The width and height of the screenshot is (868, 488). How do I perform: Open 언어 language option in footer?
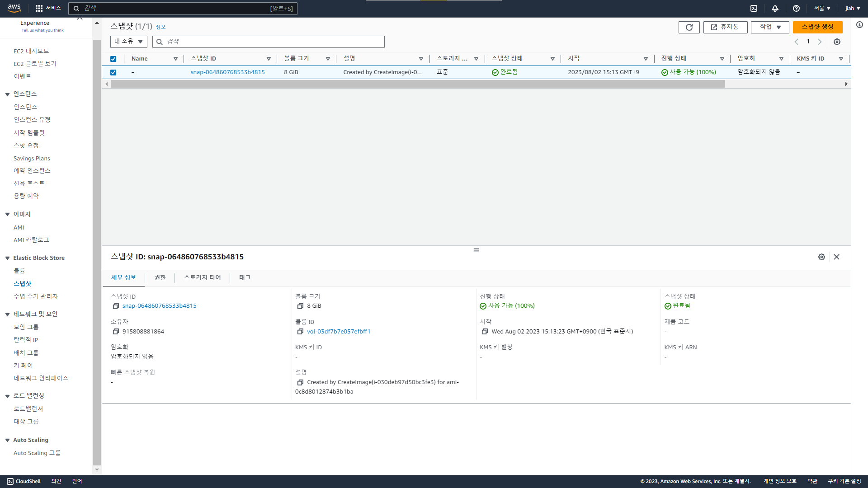click(x=77, y=481)
